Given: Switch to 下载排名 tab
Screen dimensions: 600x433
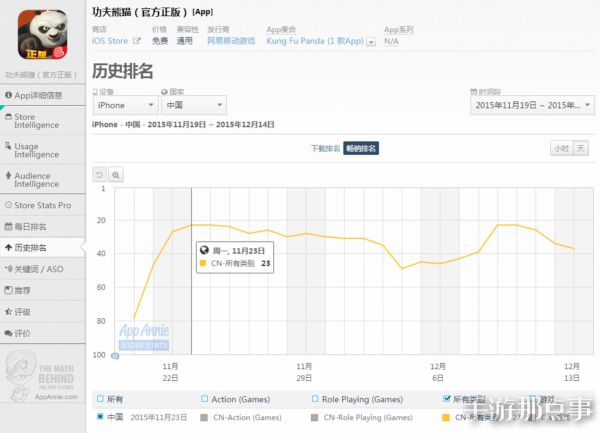Looking at the screenshot, I should click(325, 148).
